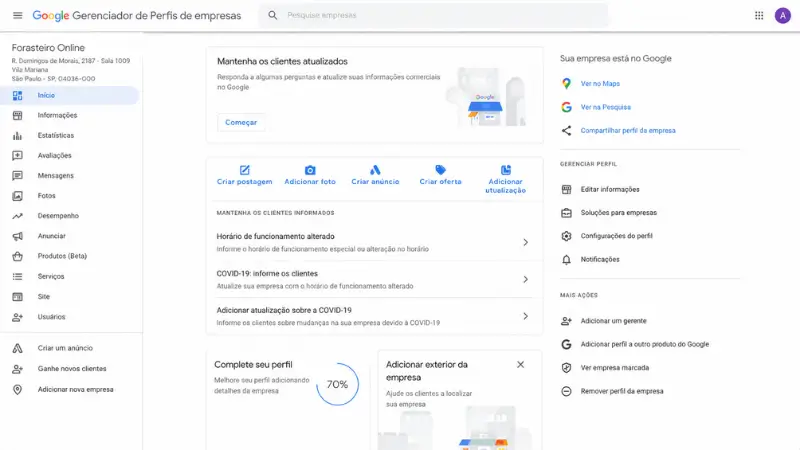Expand Adicionar atualização sobre a COVID-19 chevron
Screen dimensions: 800x450
pyautogui.click(x=525, y=316)
